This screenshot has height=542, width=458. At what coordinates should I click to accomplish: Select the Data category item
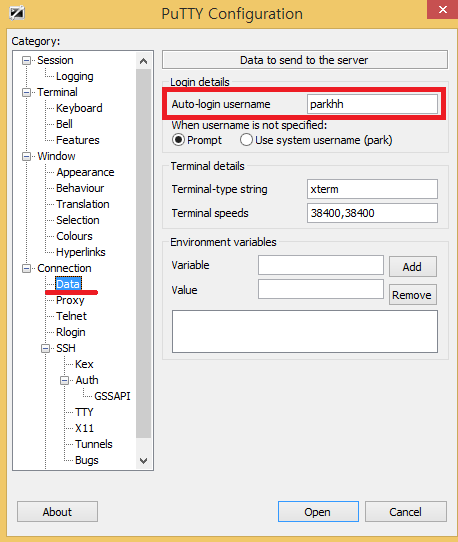(68, 284)
